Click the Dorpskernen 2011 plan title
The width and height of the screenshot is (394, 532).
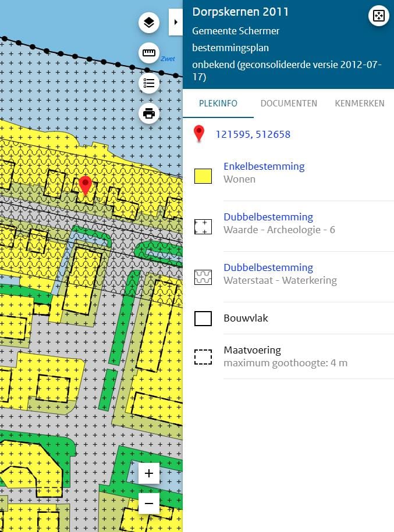[x=240, y=12]
